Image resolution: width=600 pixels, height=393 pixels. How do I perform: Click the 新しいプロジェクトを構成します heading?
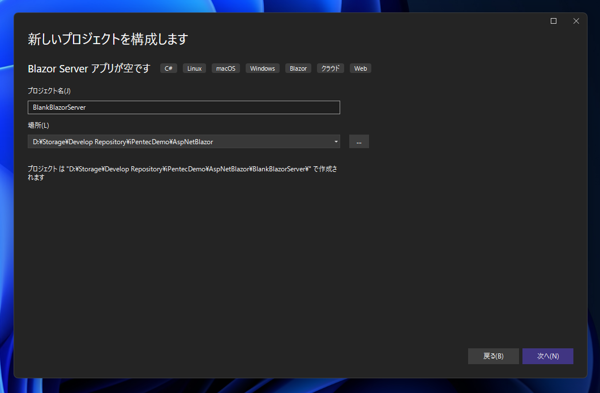[108, 39]
